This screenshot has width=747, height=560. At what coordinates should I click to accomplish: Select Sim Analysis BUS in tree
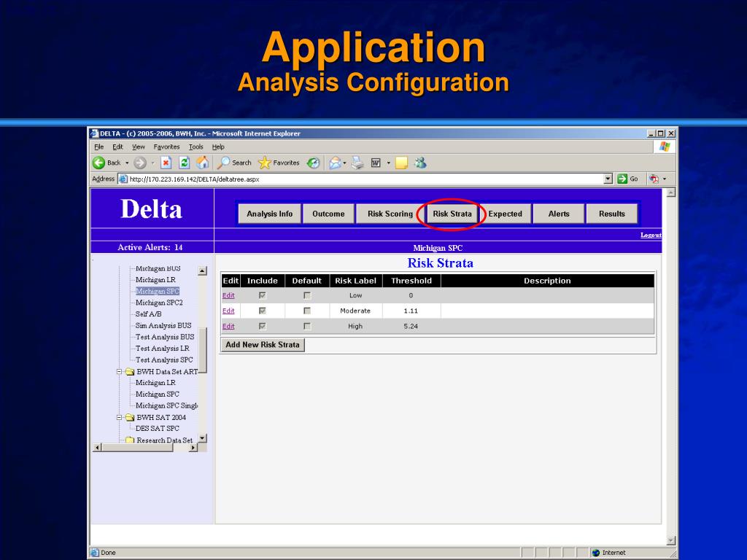click(163, 326)
